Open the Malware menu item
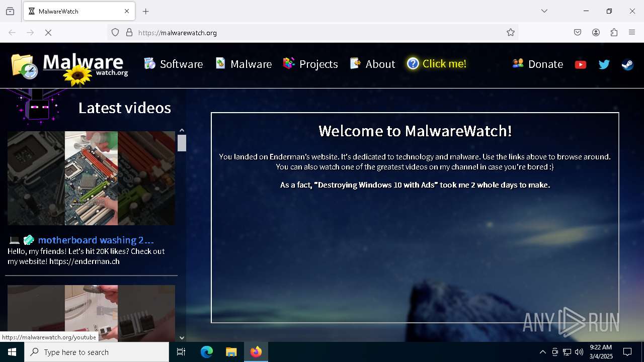644x362 pixels. (244, 64)
